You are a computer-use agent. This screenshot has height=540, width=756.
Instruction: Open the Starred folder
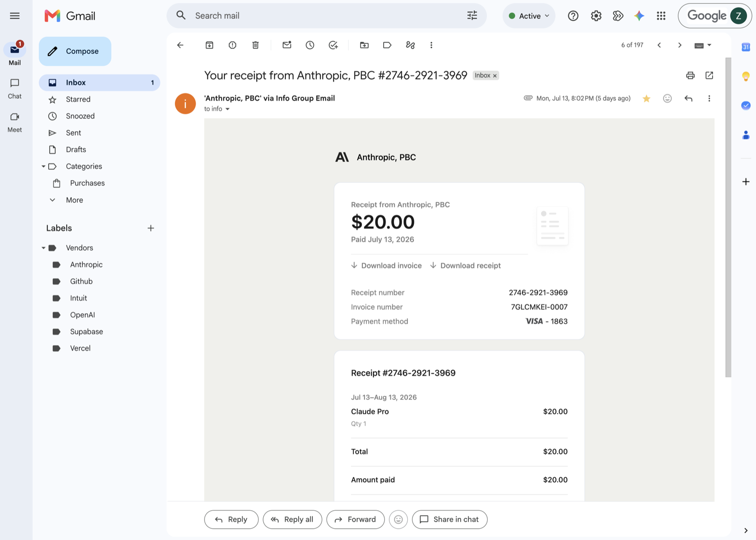click(x=99, y=99)
